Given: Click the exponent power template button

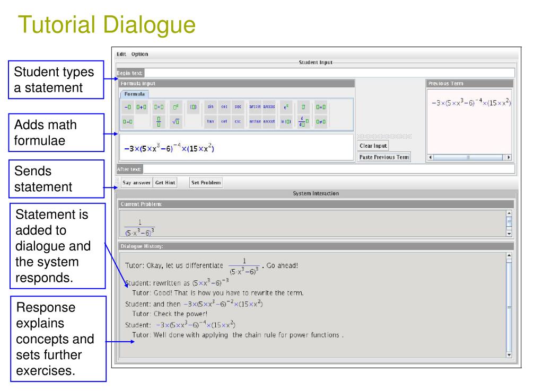Looking at the screenshot, I should (175, 106).
